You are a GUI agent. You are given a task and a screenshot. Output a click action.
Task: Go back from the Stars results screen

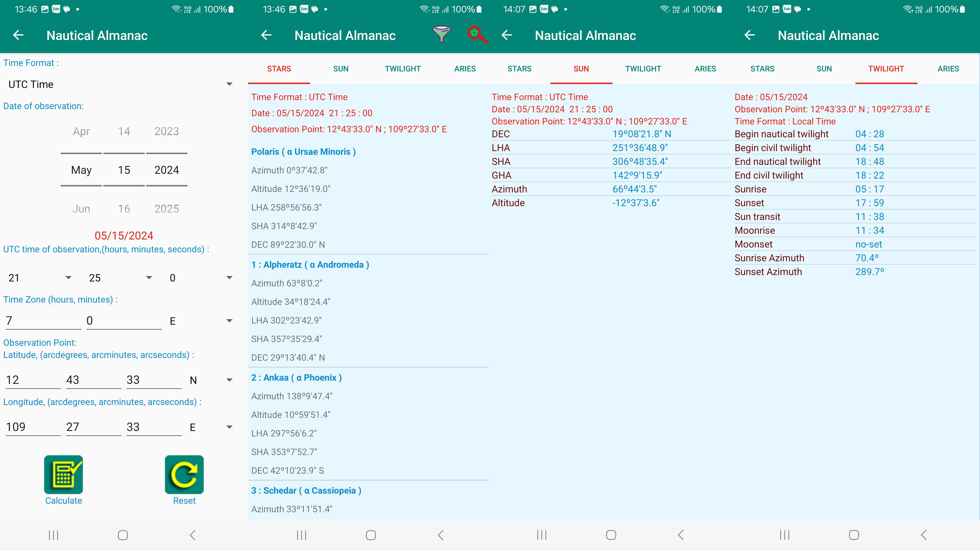coord(266,35)
